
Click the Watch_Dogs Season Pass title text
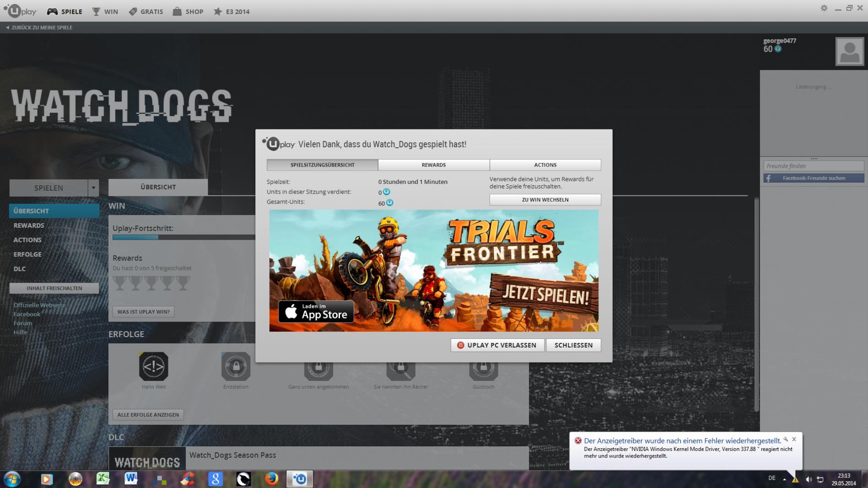(x=232, y=455)
